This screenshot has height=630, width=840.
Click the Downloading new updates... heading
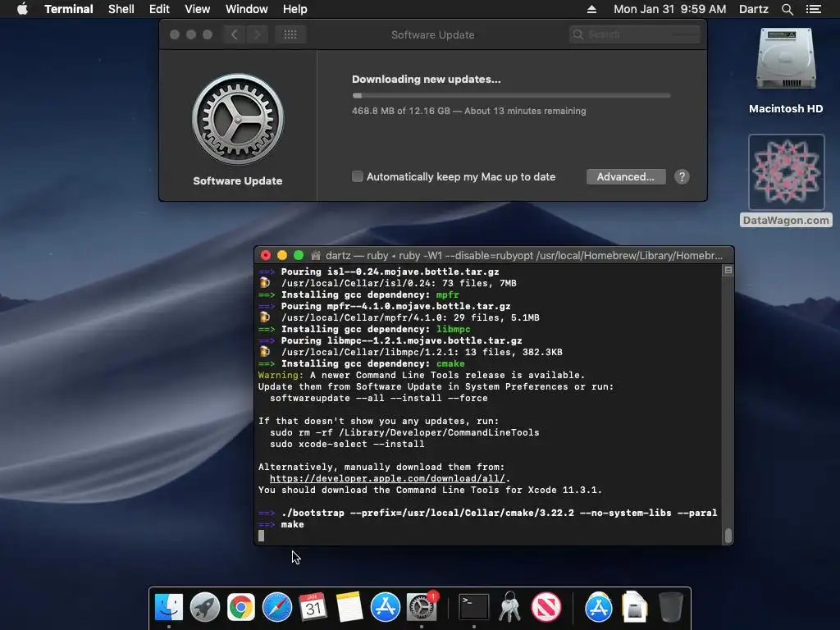pos(426,80)
